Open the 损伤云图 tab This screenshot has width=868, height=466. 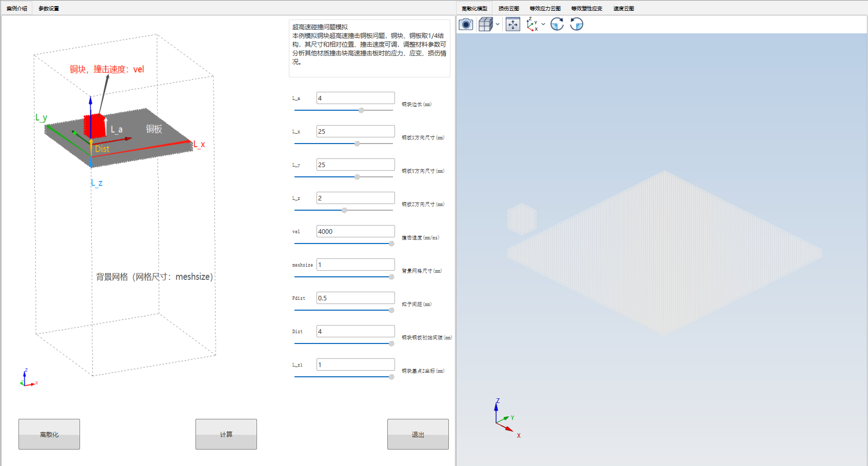pyautogui.click(x=509, y=8)
